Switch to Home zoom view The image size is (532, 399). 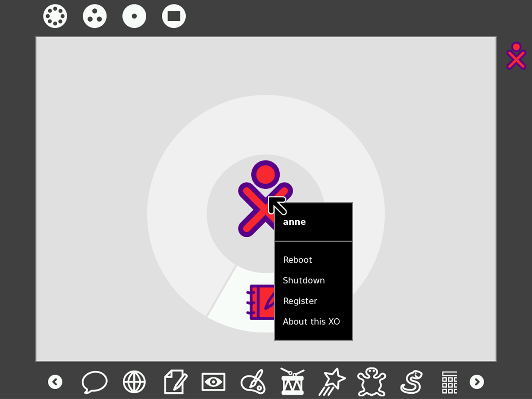click(x=134, y=16)
